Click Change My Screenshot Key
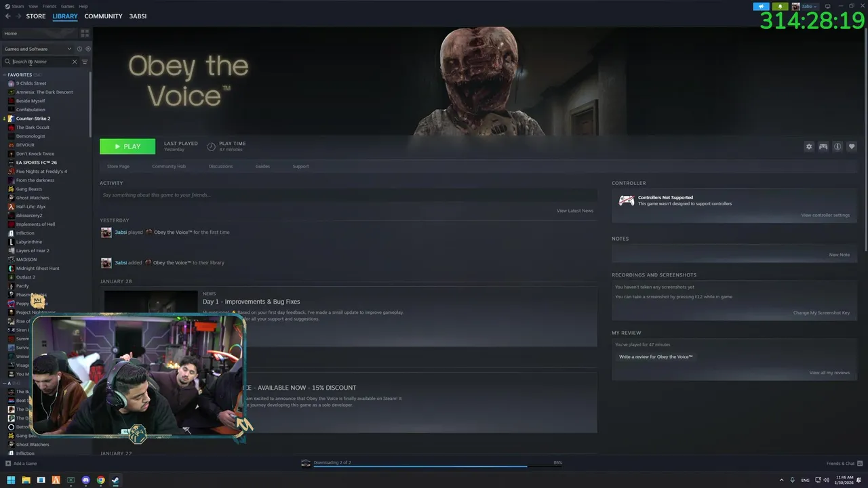 (821, 313)
